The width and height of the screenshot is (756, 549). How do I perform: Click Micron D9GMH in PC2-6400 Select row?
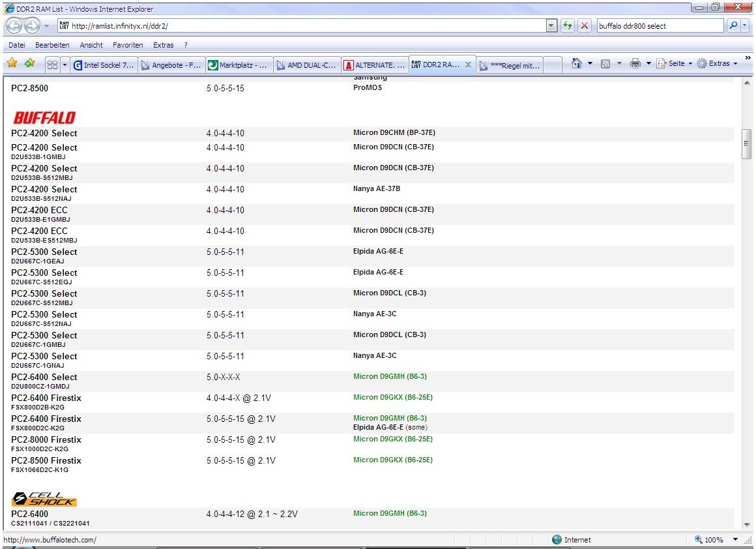click(x=390, y=376)
